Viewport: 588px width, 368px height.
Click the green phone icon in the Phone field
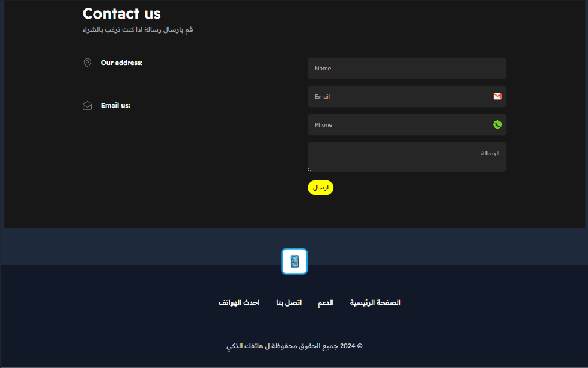click(x=497, y=124)
